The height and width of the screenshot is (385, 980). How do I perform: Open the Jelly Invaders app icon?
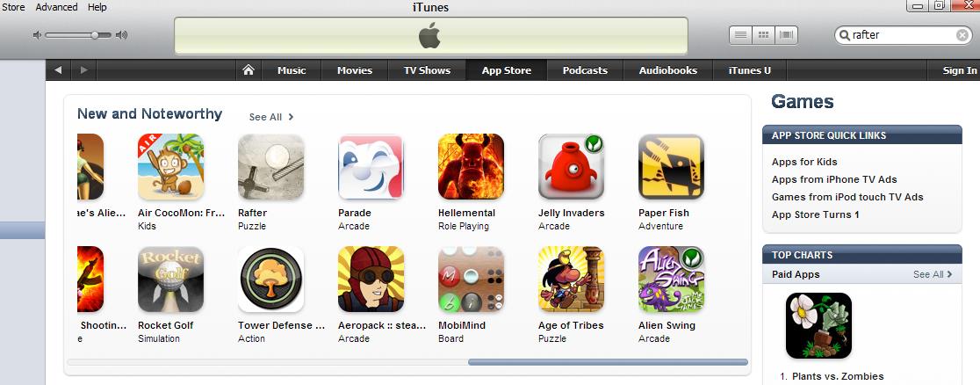571,166
